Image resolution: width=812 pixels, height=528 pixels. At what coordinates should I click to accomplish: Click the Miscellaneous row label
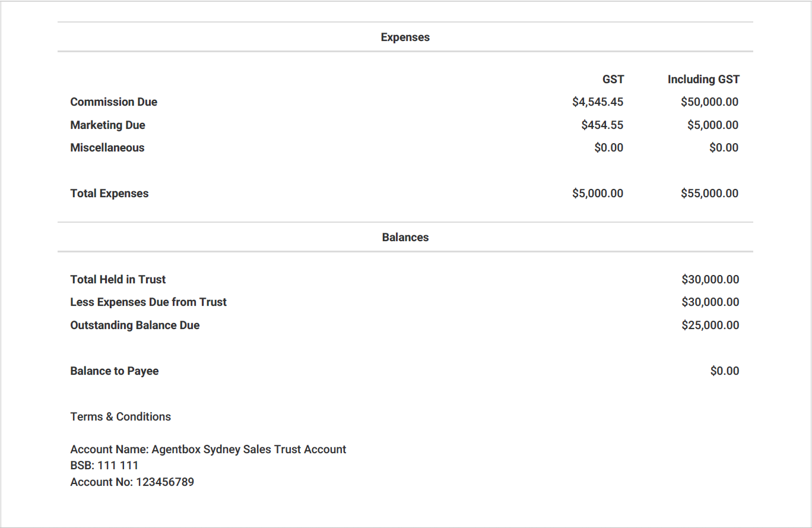coord(107,148)
